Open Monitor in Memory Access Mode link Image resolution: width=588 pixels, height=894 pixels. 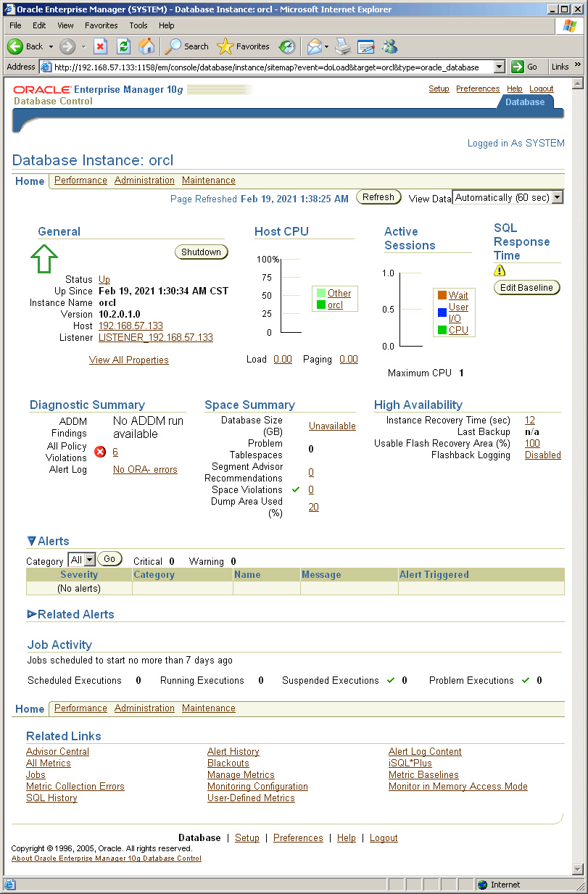[x=458, y=787]
